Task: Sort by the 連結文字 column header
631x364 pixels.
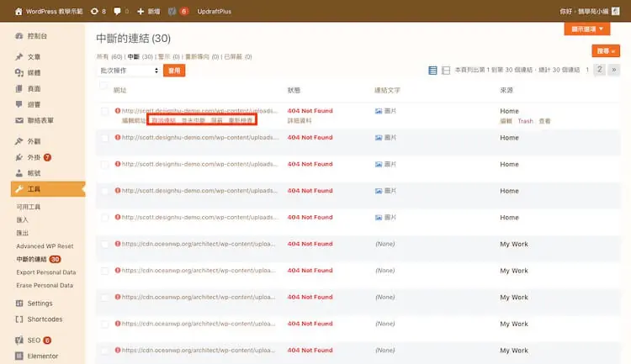Action: (x=387, y=90)
